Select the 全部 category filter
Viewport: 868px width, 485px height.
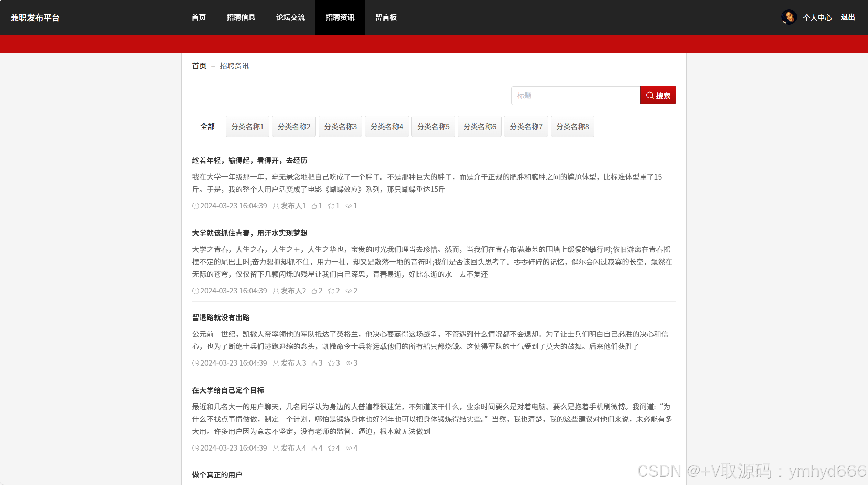208,127
